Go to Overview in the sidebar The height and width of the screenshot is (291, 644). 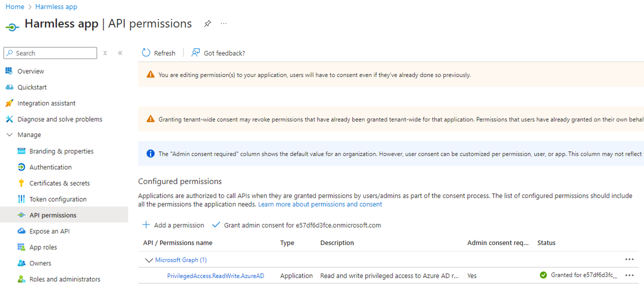(x=31, y=71)
